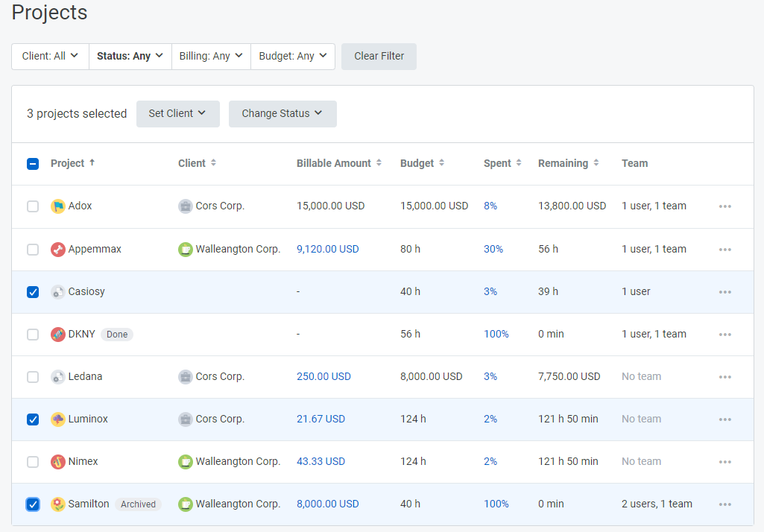Uncheck the Casiosy project checkbox
Image resolution: width=764 pixels, height=532 pixels.
point(33,292)
